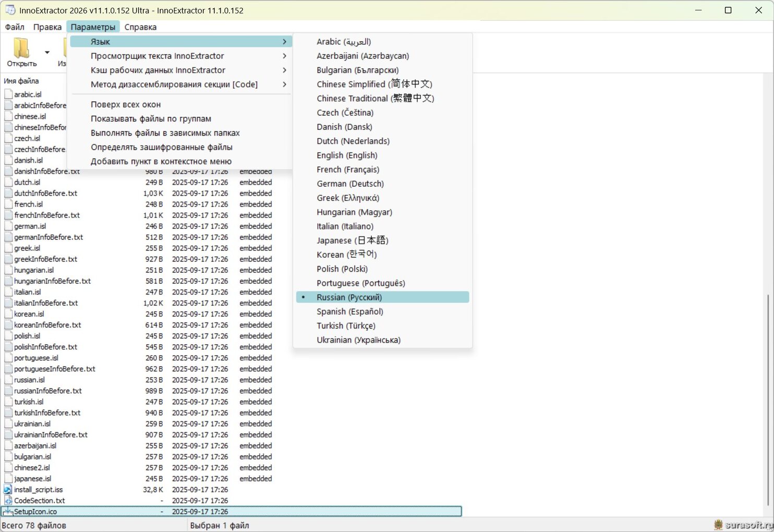Click the dutchInfoBefore.txt document icon
The width and height of the screenshot is (774, 532).
(8, 194)
